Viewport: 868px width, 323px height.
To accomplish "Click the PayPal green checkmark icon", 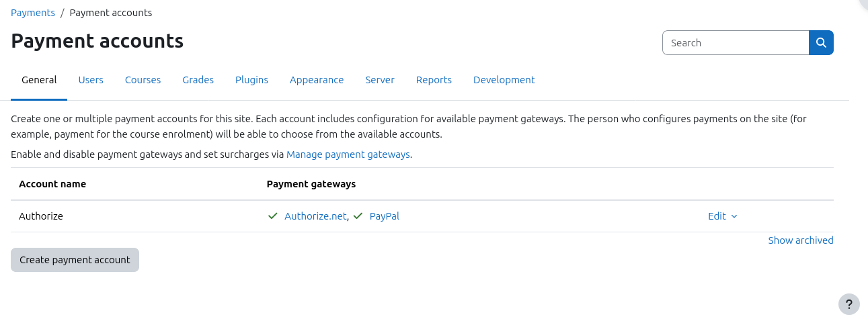I will [358, 216].
